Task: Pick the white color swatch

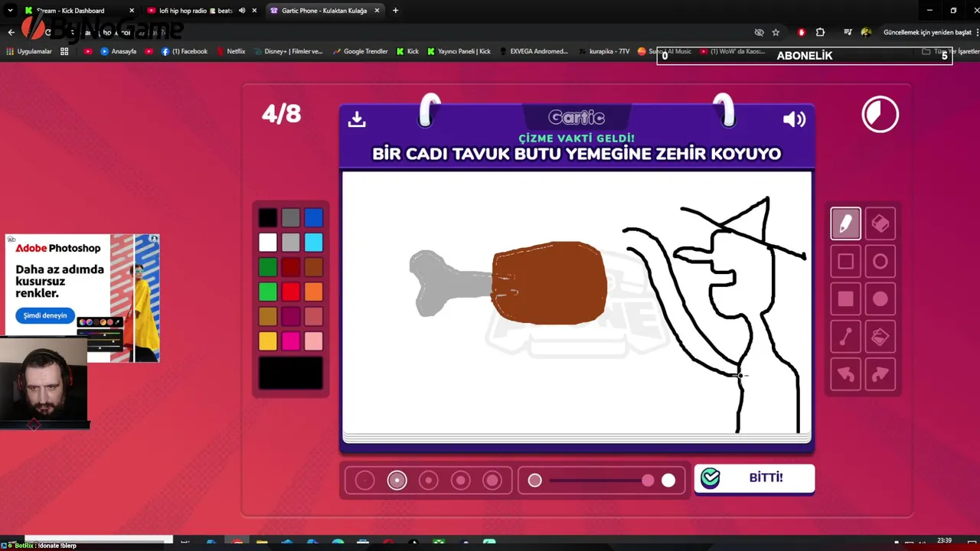Action: tap(267, 243)
